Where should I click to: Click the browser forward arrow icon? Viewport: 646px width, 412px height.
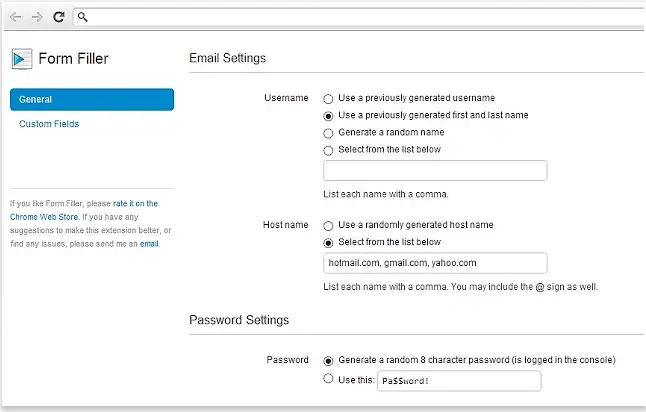point(37,17)
